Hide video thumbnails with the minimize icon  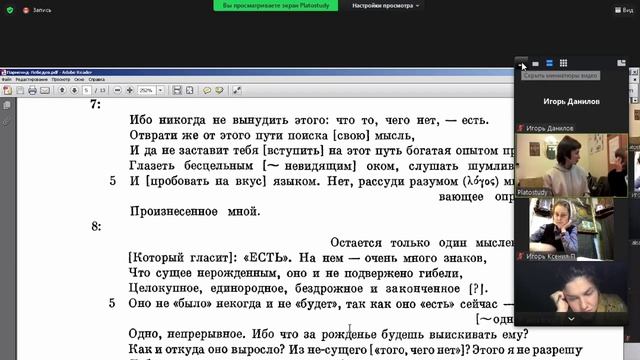(x=521, y=63)
